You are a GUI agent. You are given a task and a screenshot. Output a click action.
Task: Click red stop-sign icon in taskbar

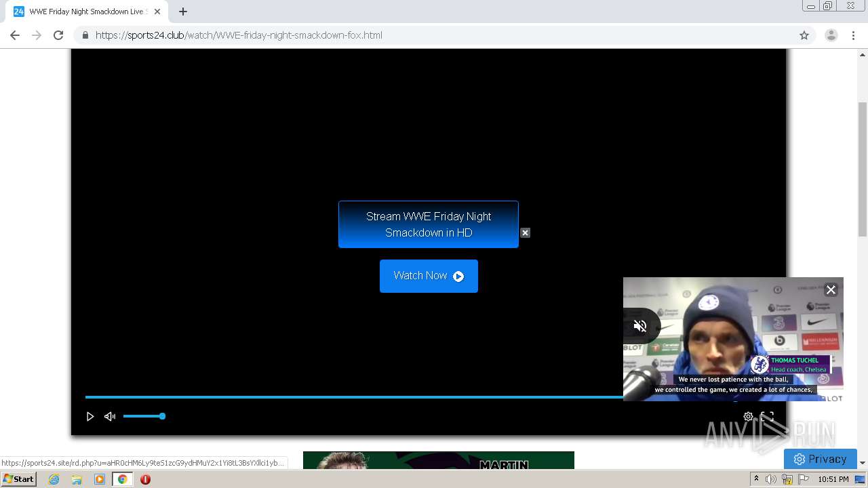point(145,479)
